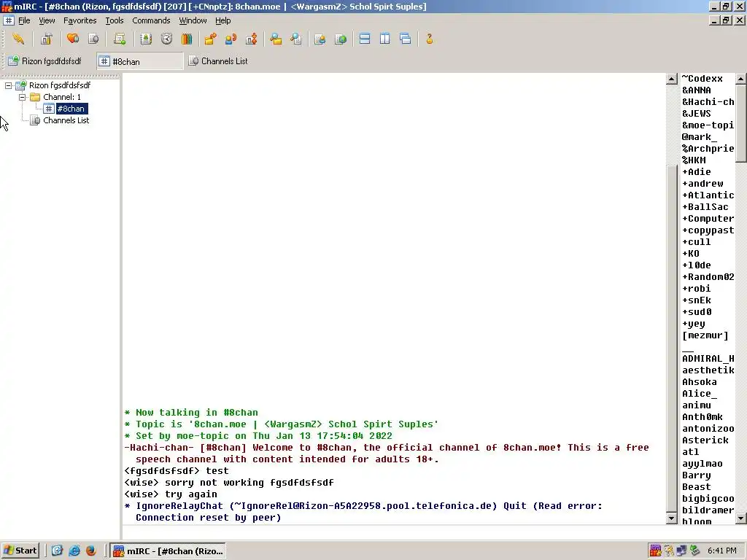Open the Window menu
Viewport: 747px width, 560px height.
coord(193,20)
